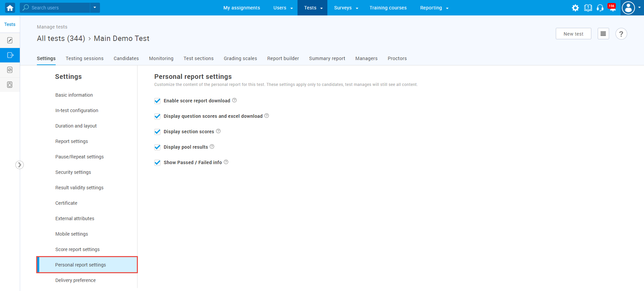Open notifications bell with 156 badge
Image resolution: width=644 pixels, height=291 pixels.
612,8
